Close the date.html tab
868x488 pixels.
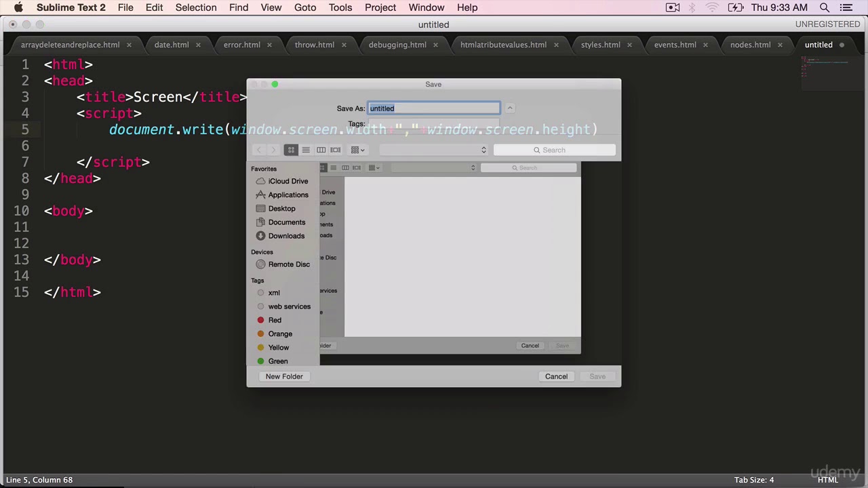pos(198,45)
